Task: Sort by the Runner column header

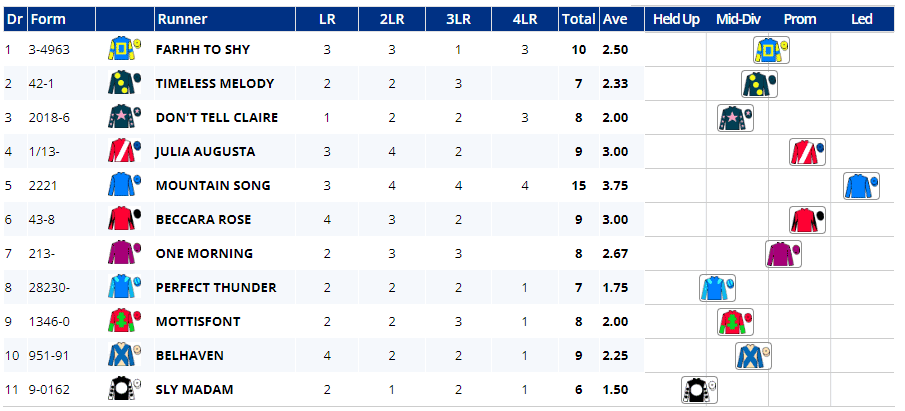Action: 181,19
